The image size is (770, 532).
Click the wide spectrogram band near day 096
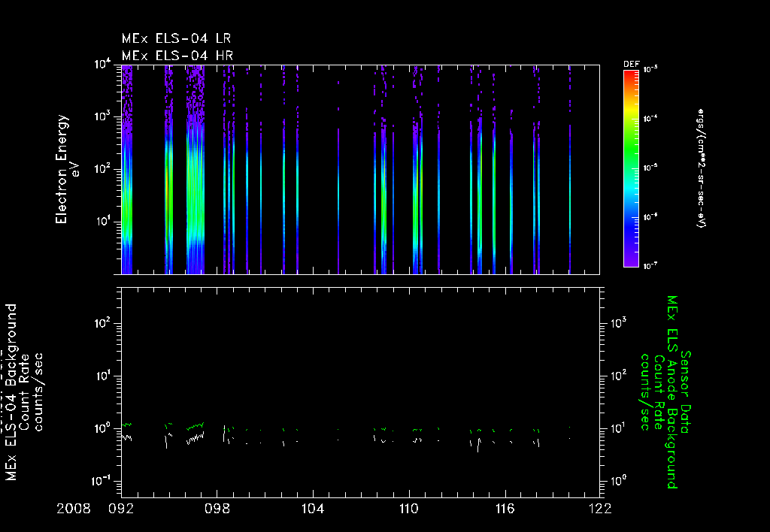click(196, 169)
